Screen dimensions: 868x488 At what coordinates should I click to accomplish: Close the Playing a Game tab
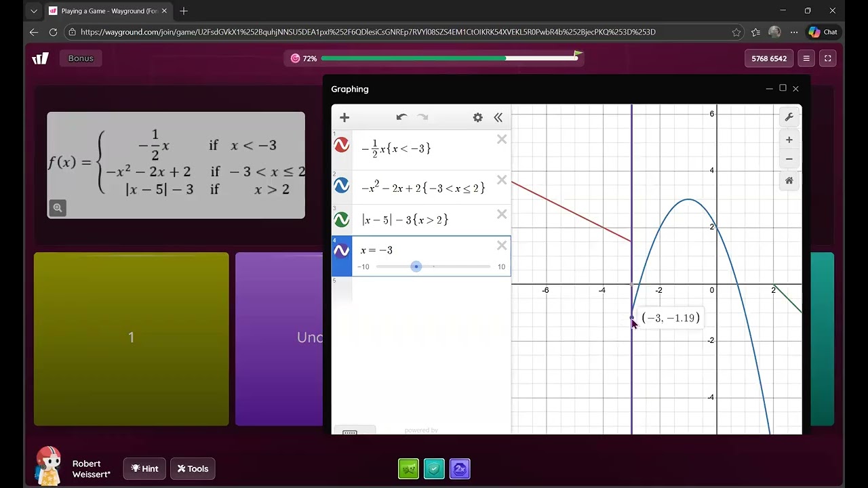[x=165, y=11]
